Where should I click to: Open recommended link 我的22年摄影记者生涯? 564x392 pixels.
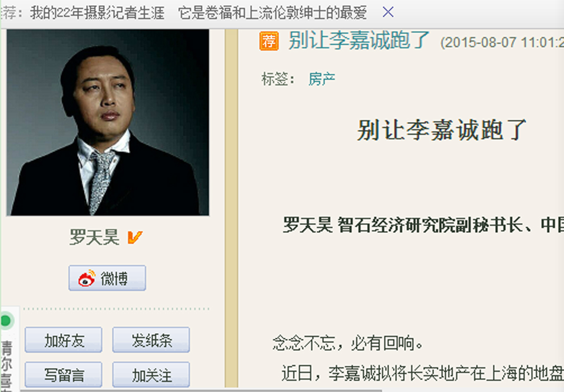click(97, 13)
